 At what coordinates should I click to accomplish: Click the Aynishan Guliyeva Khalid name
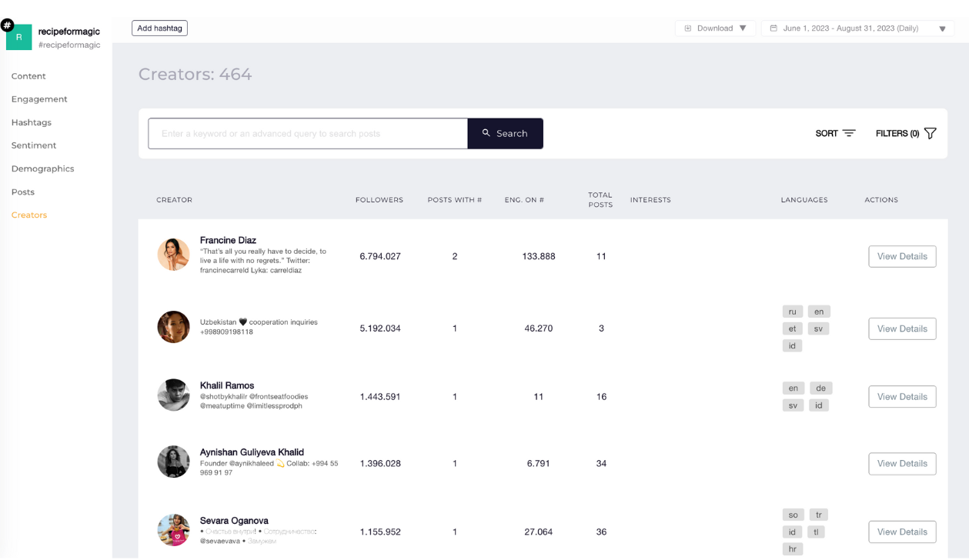pyautogui.click(x=252, y=452)
